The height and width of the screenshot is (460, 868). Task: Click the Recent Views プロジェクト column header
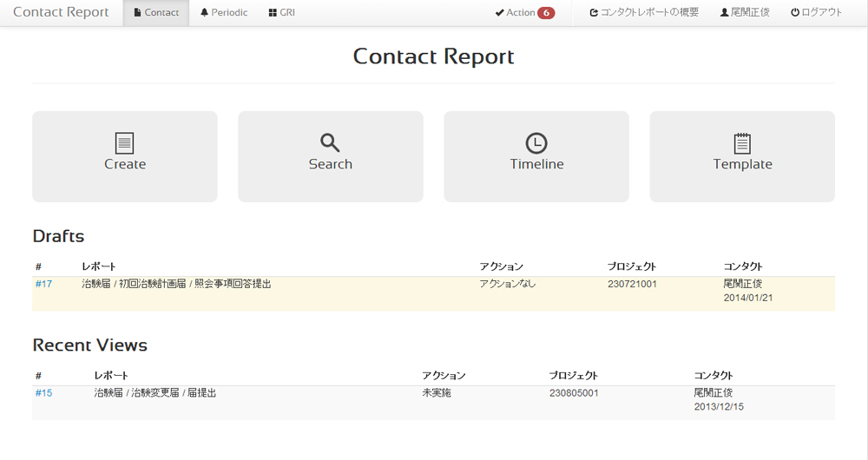click(x=574, y=376)
